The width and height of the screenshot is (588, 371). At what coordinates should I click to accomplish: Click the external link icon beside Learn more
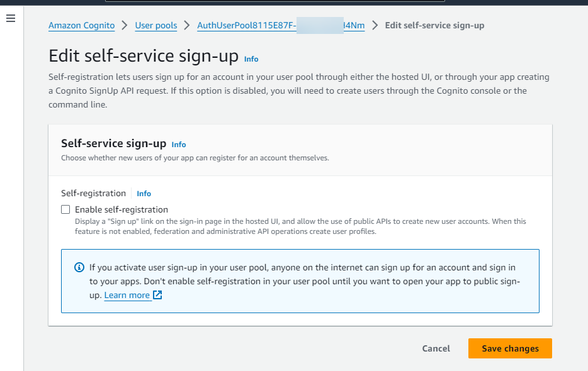(158, 295)
